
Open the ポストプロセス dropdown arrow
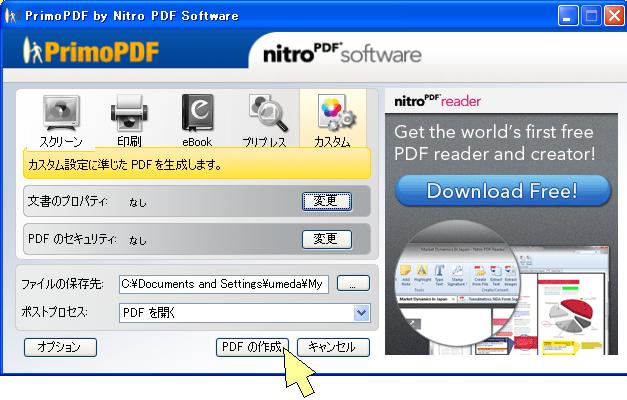coord(361,313)
